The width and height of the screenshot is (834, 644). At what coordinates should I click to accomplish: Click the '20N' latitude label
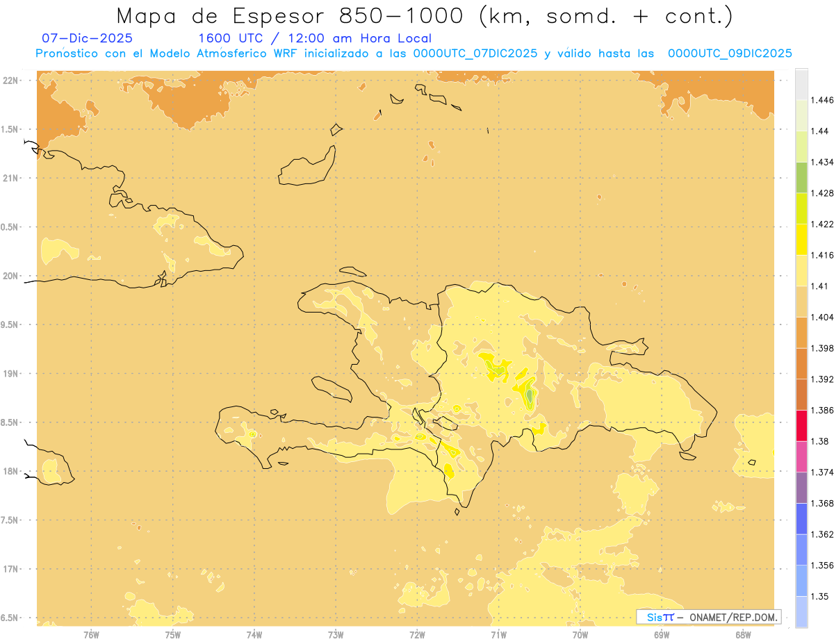click(11, 276)
